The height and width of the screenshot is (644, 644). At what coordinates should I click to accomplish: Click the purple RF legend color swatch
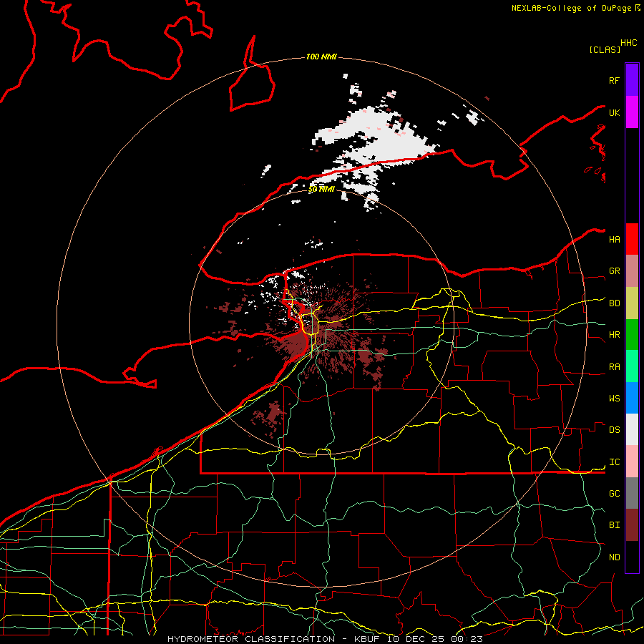(x=632, y=80)
